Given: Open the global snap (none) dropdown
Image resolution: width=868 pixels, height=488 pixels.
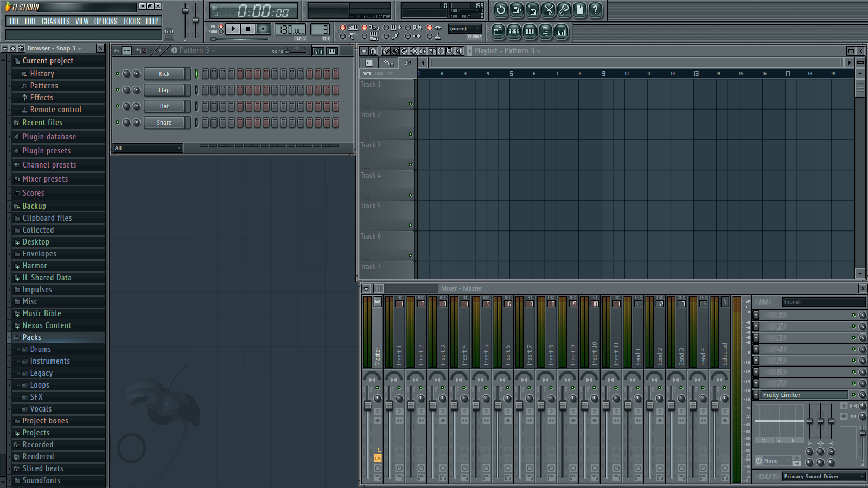Looking at the screenshot, I should 465,28.
